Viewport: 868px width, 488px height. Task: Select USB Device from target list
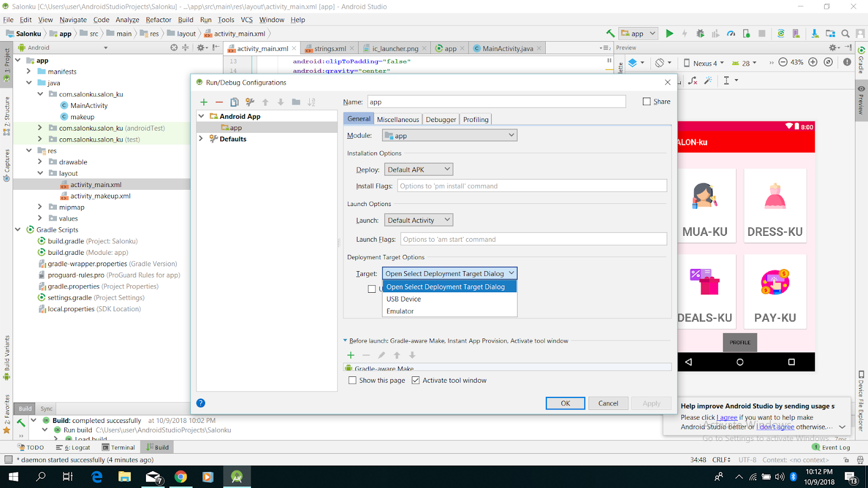pos(449,299)
